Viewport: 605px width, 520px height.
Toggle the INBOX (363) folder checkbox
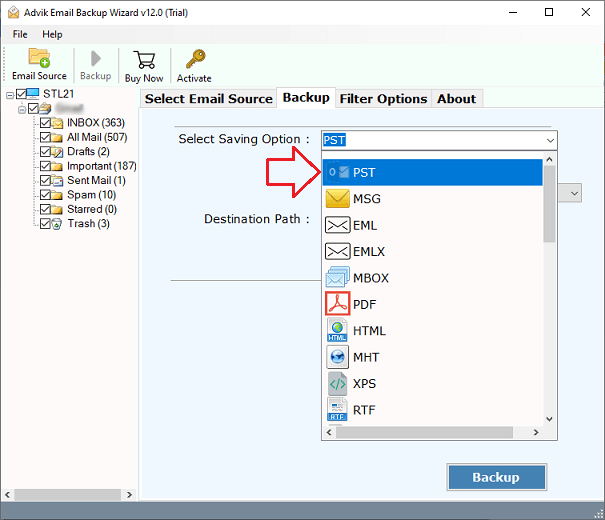pyautogui.click(x=44, y=123)
